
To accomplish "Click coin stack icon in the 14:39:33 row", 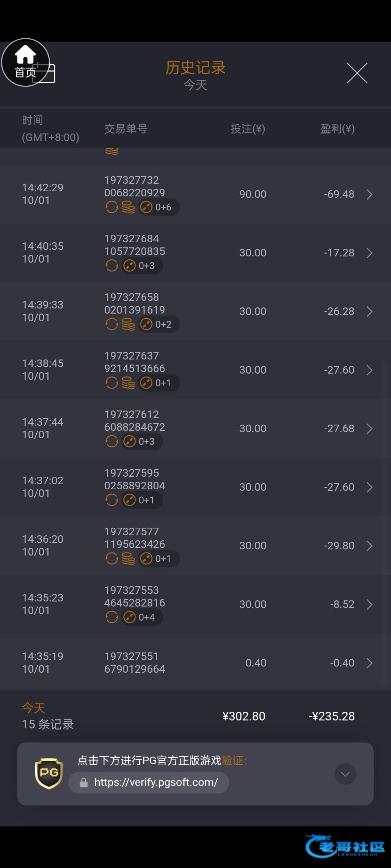I will point(128,324).
